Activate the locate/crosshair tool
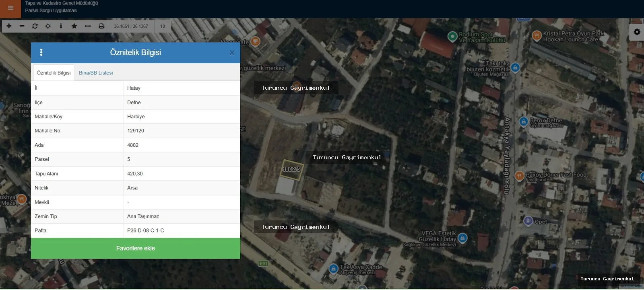 click(x=48, y=26)
